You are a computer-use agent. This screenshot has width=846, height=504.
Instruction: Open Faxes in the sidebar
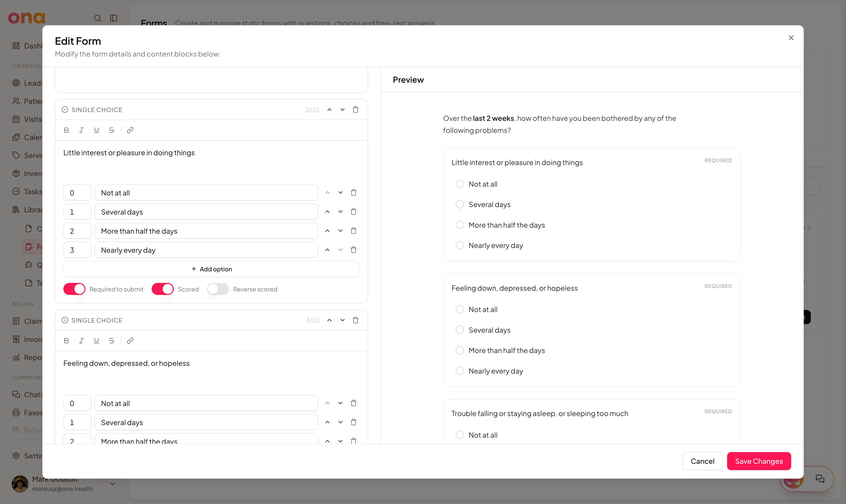27,413
